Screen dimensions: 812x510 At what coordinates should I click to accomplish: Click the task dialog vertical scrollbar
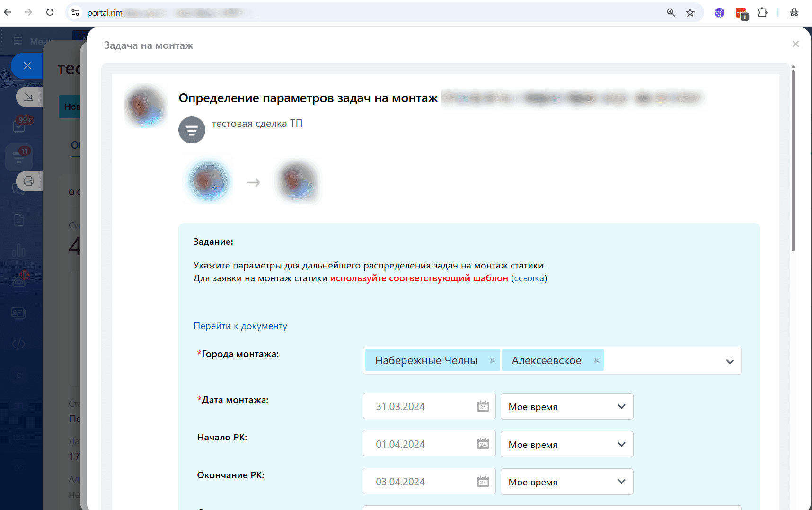point(793,161)
